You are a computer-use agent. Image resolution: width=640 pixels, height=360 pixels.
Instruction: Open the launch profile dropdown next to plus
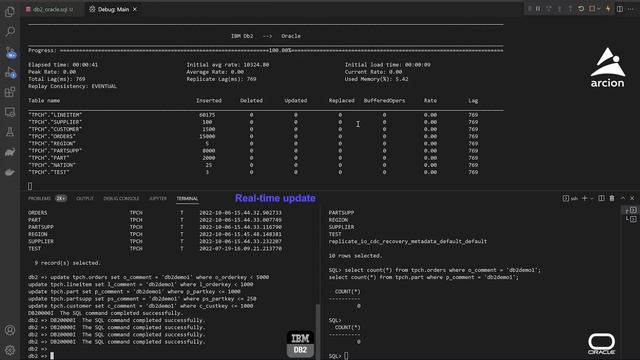pos(592,198)
